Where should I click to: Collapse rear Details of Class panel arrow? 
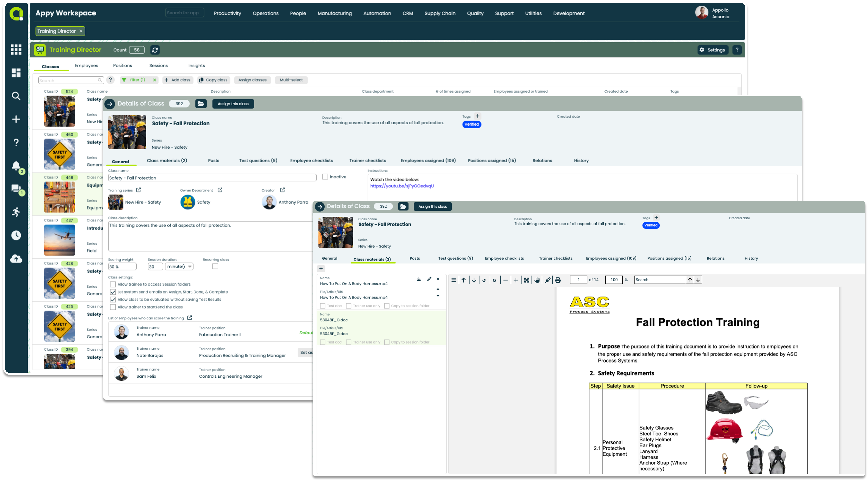110,104
